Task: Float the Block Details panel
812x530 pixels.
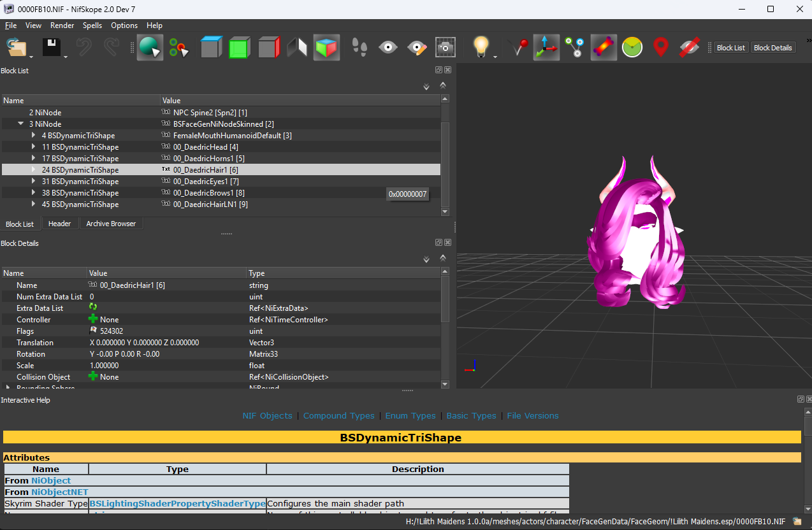Action: pyautogui.click(x=439, y=243)
